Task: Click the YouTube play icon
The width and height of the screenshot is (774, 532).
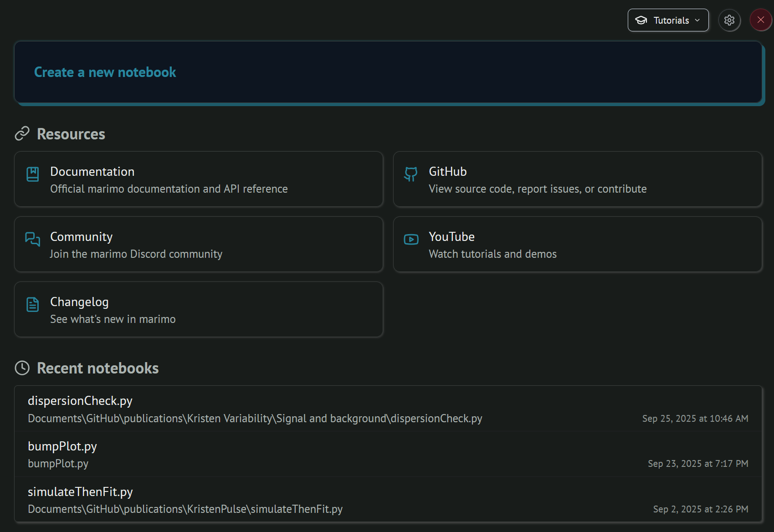Action: click(x=411, y=240)
